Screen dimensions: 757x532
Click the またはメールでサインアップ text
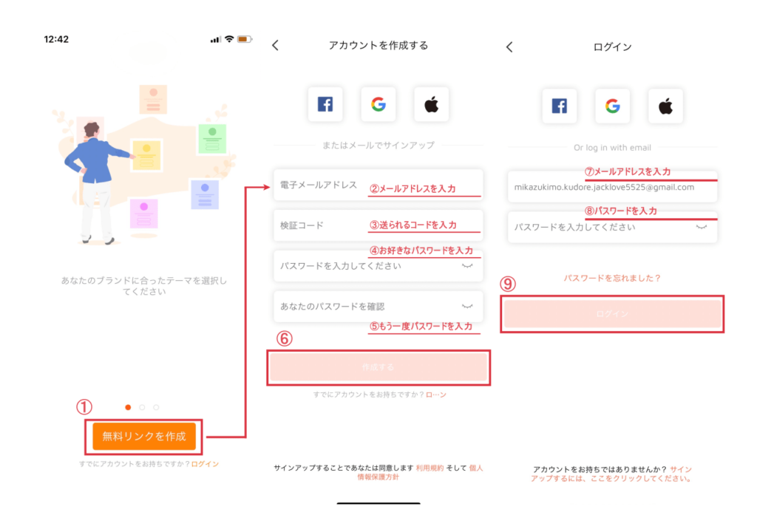click(378, 146)
